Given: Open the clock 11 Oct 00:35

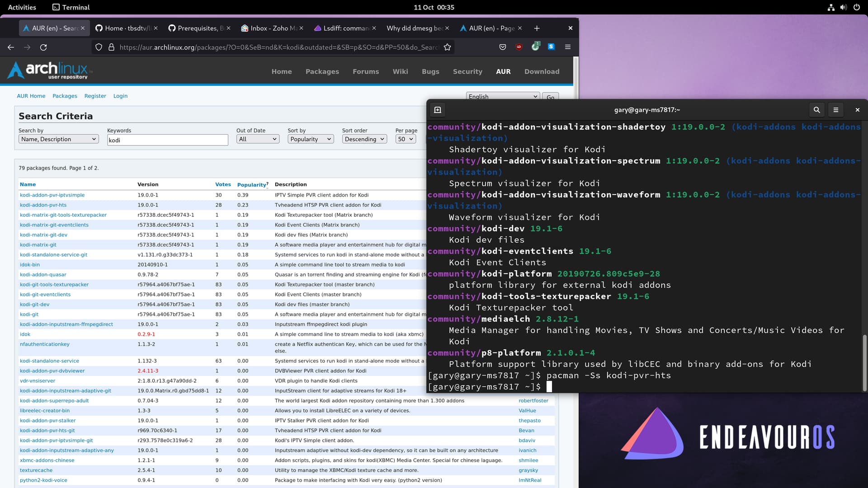Looking at the screenshot, I should [x=434, y=7].
